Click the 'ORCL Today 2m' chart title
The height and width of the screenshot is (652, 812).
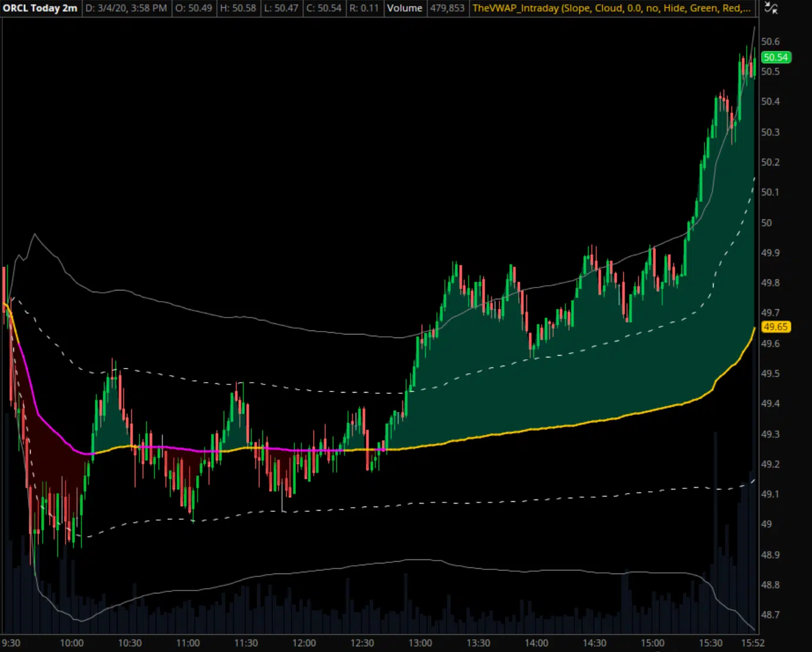pyautogui.click(x=40, y=8)
